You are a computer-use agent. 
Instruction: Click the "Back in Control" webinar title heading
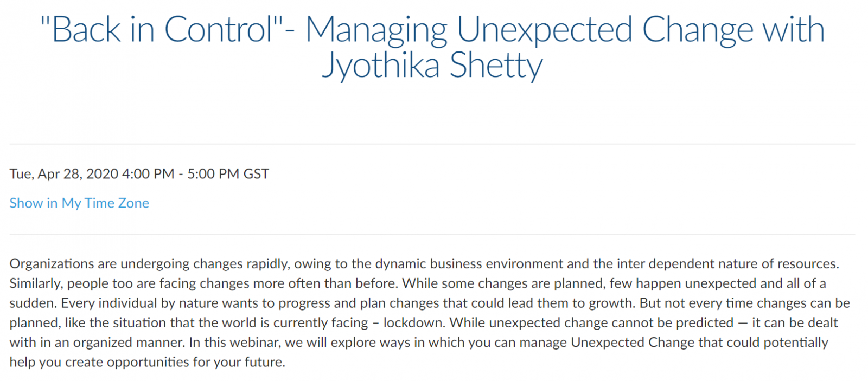432,47
